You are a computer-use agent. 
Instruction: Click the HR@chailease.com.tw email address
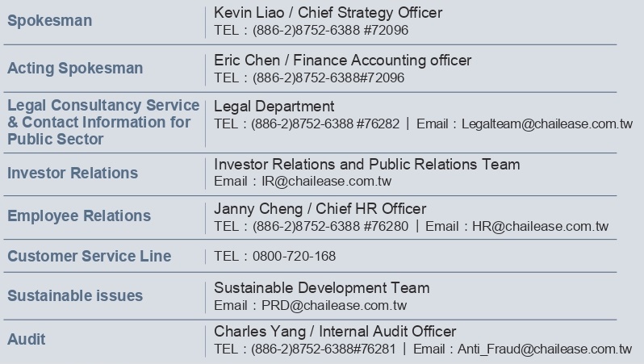pos(540,227)
